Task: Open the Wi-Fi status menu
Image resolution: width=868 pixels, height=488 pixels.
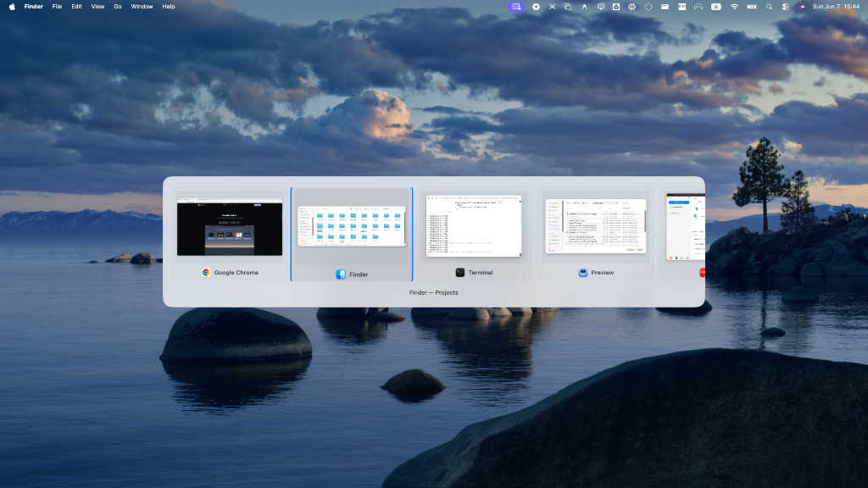Action: [x=735, y=7]
